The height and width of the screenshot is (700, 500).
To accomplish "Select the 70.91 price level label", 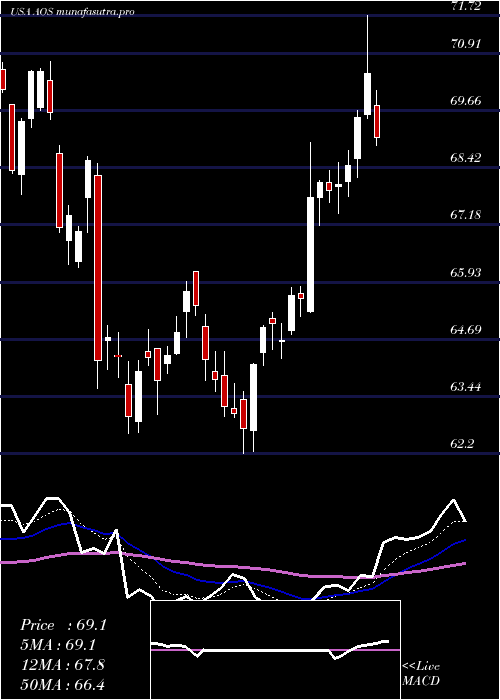I will click(x=466, y=44).
